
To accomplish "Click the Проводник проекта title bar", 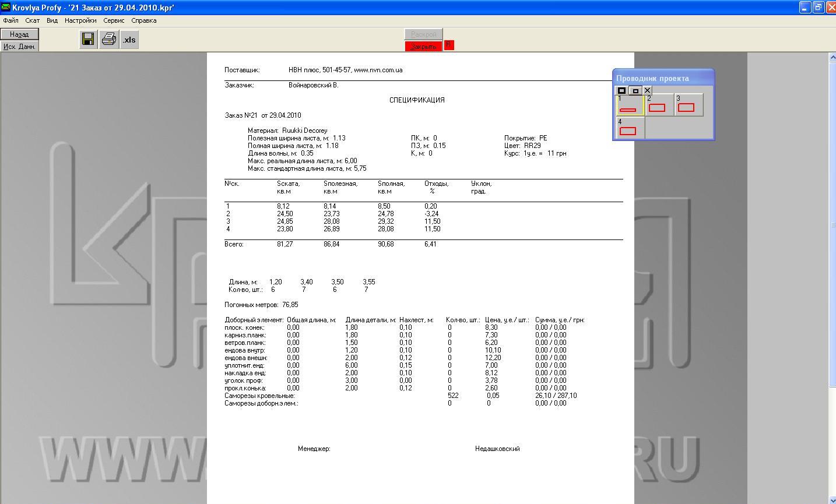I will 663,78.
